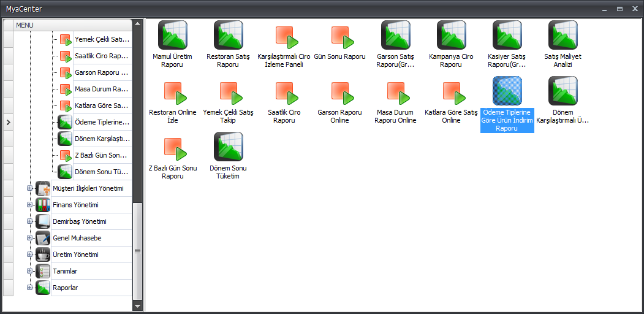This screenshot has width=644, height=314.
Task: Click the tree scrollbar thumb
Action: click(138, 251)
